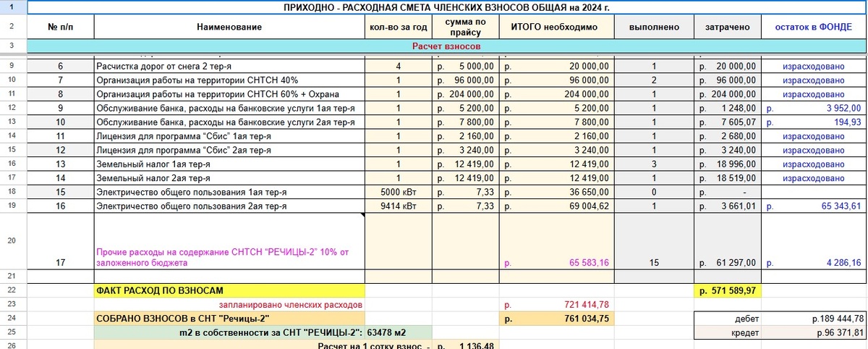Click the "дебет" label cell
The image size is (868, 349).
pos(728,318)
